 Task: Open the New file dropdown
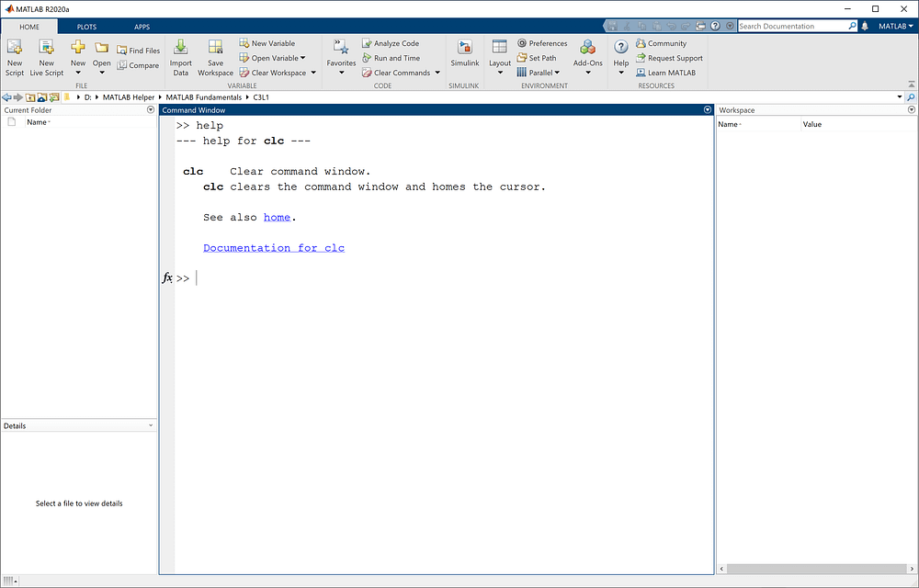(x=78, y=57)
